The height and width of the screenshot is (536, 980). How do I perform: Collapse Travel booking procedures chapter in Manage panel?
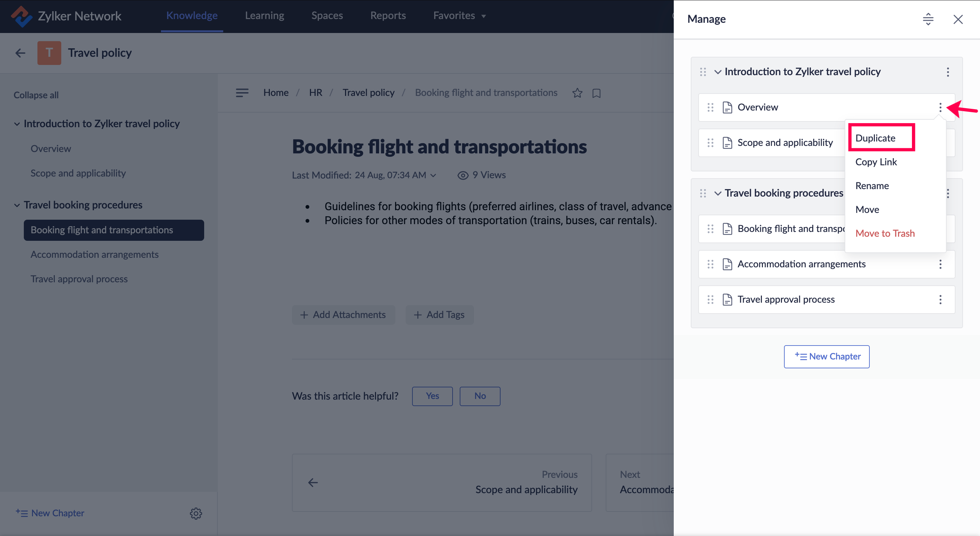pyautogui.click(x=718, y=193)
